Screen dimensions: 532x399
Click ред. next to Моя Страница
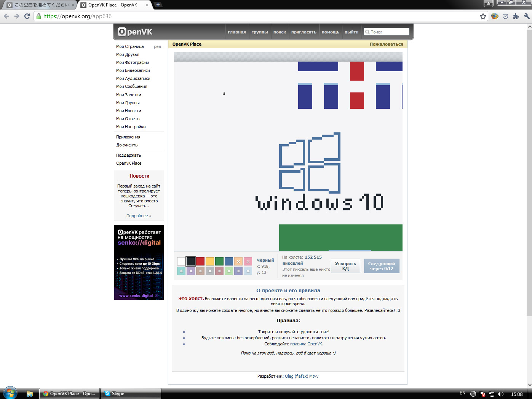pyautogui.click(x=158, y=46)
